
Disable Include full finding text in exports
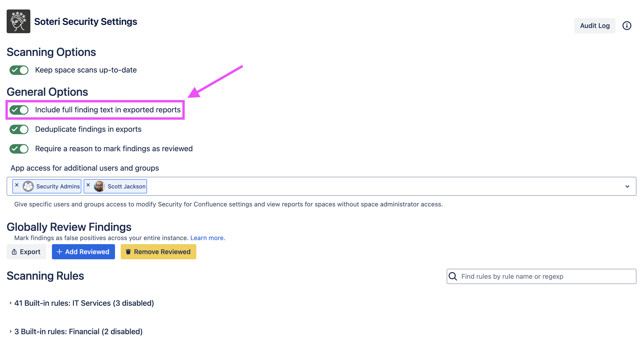[19, 110]
